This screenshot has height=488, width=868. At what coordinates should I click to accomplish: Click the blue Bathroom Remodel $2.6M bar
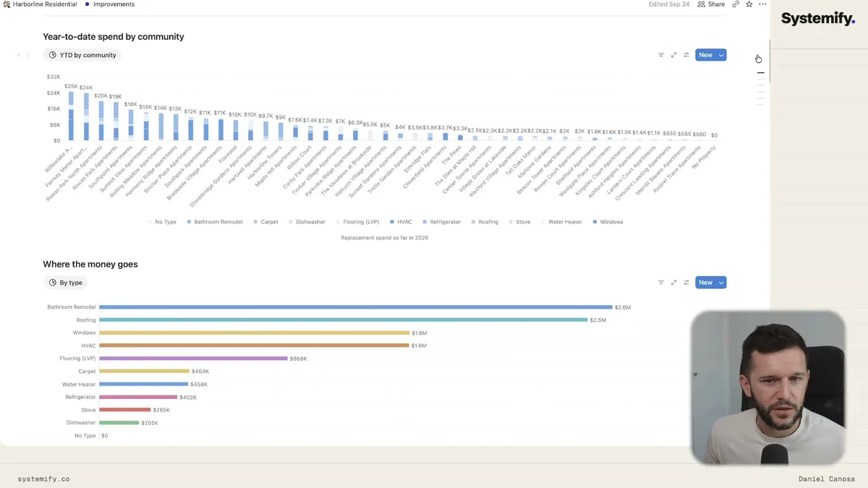[356, 307]
